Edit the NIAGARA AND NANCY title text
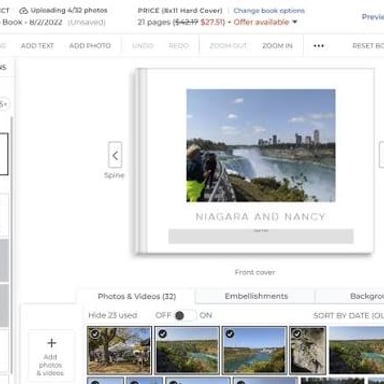The image size is (384, 384). coord(260,217)
